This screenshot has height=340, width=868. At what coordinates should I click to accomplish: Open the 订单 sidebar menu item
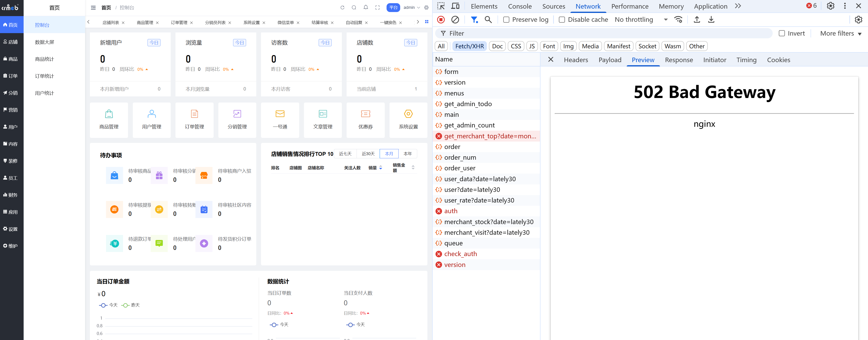coord(12,76)
